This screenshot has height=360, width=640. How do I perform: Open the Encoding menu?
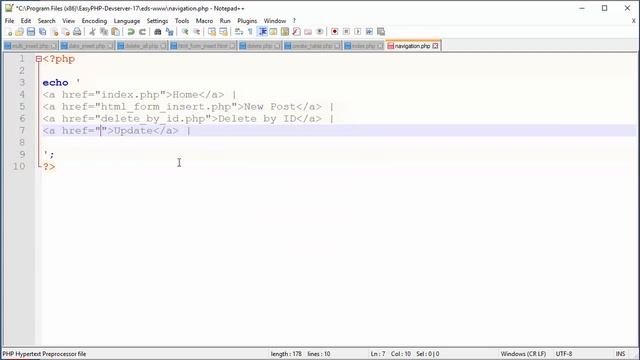(94, 20)
